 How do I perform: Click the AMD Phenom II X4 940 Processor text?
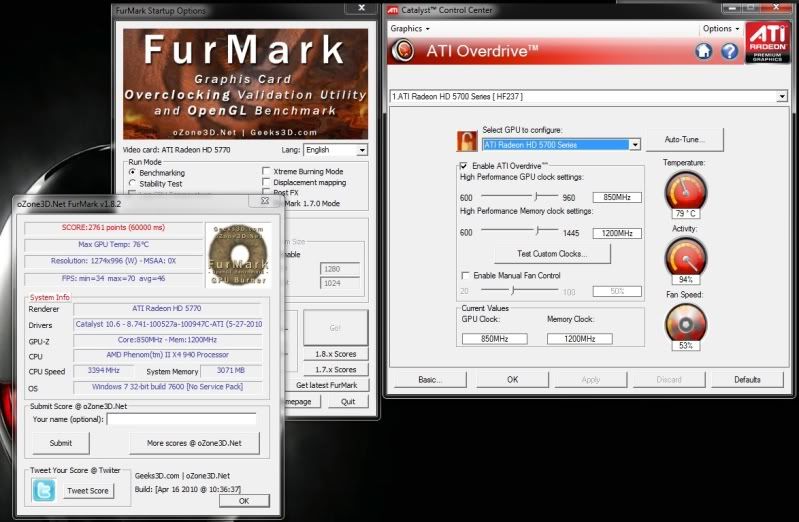tap(168, 355)
